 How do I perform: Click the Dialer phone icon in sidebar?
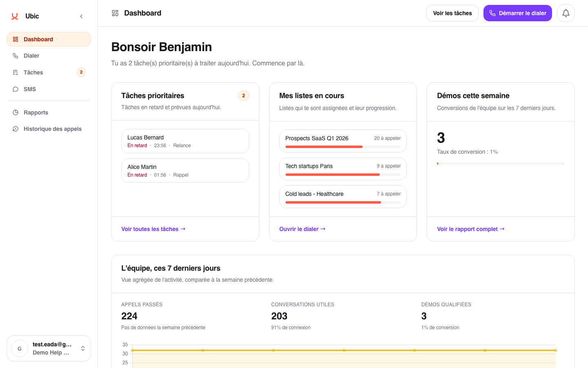16,56
